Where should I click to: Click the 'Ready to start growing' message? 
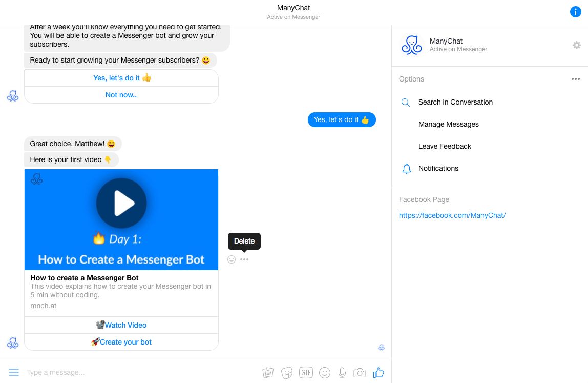(x=120, y=60)
